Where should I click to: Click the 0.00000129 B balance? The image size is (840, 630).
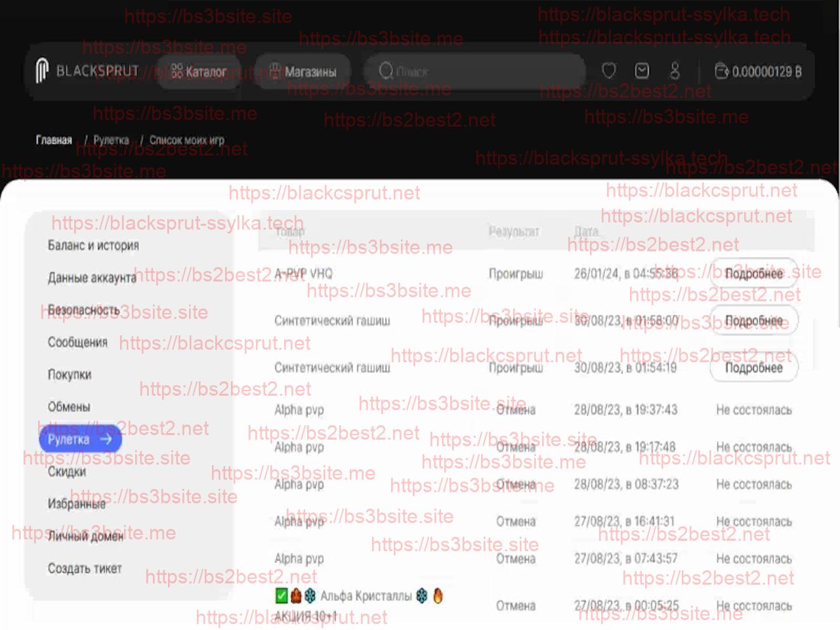pyautogui.click(x=767, y=72)
